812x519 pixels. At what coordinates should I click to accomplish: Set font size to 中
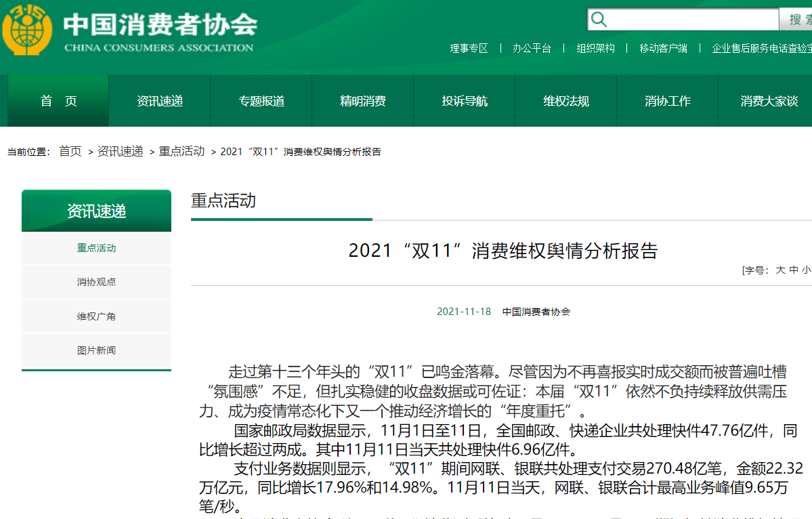(794, 270)
